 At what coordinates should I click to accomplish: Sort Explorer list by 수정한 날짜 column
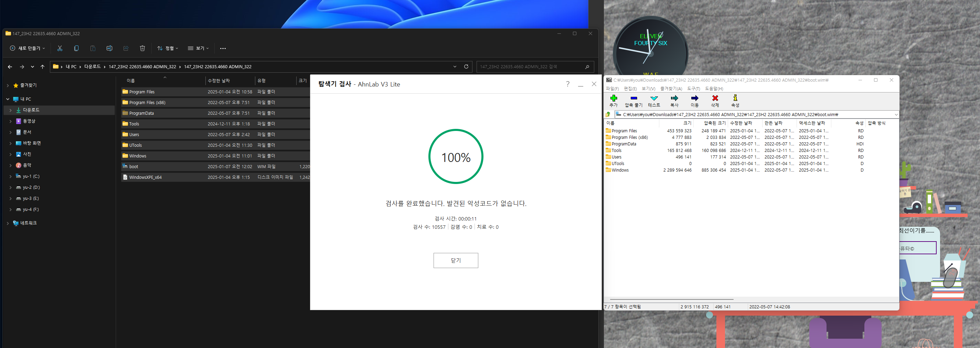pyautogui.click(x=230, y=81)
